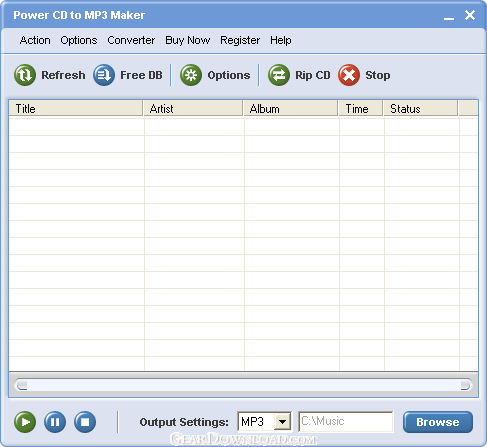Screen dimensions: 487x447
Task: Open the Converter menu
Action: pos(131,40)
